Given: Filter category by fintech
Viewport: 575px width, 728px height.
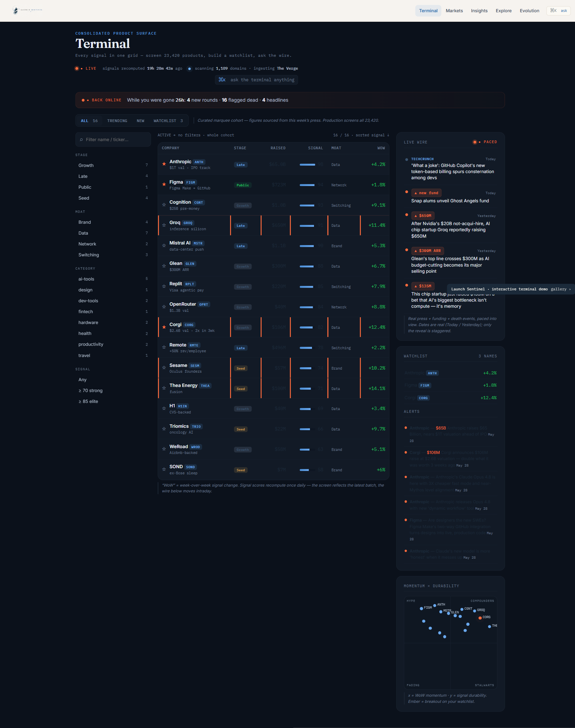Looking at the screenshot, I should click(x=113, y=311).
